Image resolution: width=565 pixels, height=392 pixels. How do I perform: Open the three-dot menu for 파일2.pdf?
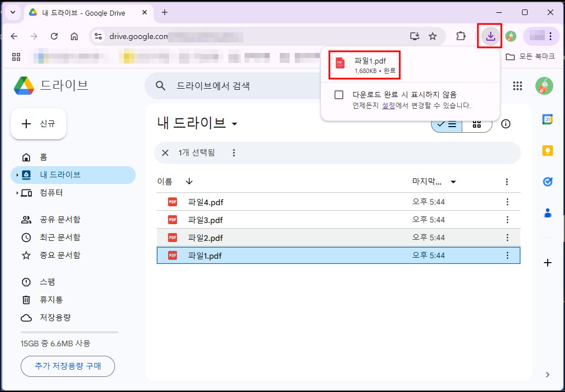pyautogui.click(x=507, y=237)
